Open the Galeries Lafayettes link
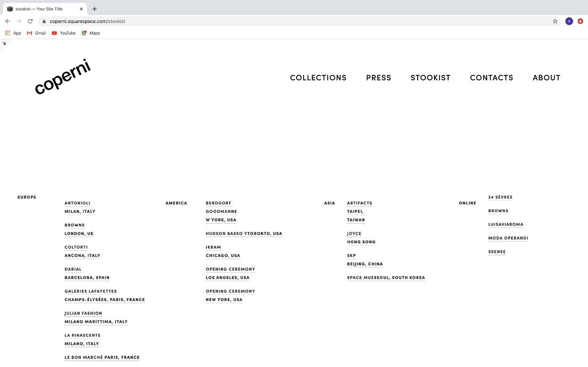 tap(91, 292)
